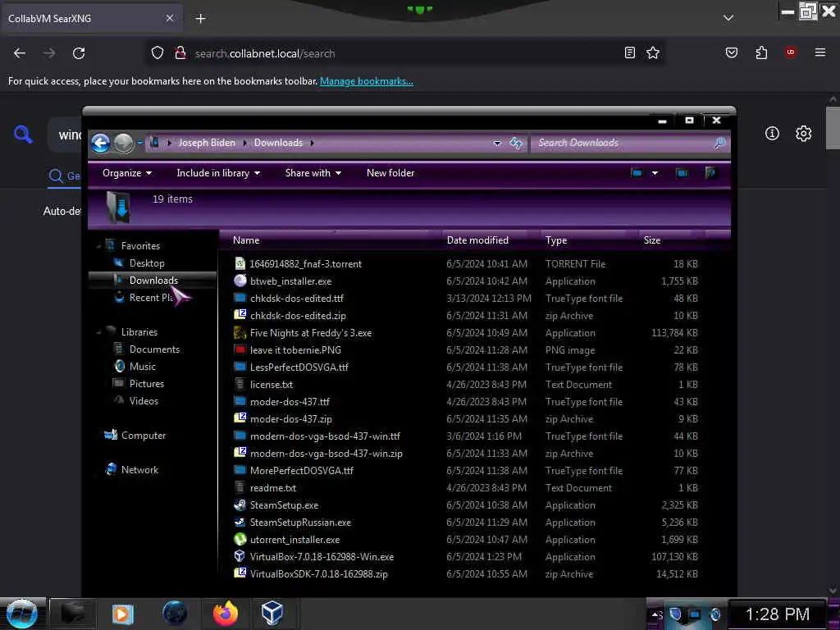Open the view options dropdown arrow
The width and height of the screenshot is (840, 630).
[655, 173]
